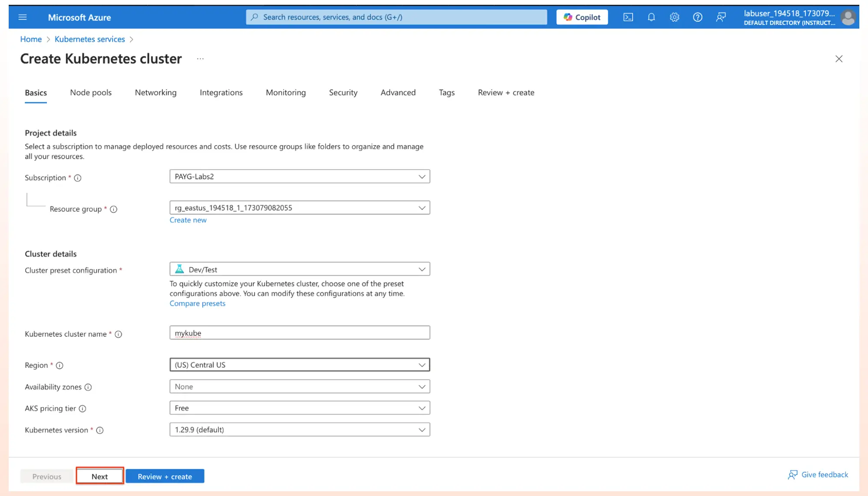This screenshot has height=496, width=868.
Task: Open the user account avatar menu
Action: coord(848,17)
